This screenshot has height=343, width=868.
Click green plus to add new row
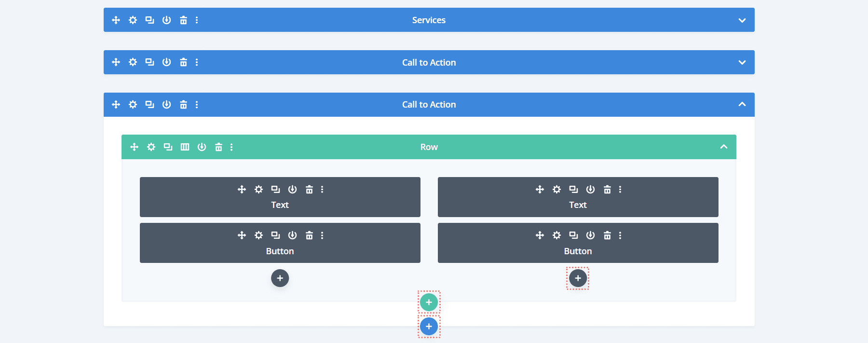tap(429, 302)
